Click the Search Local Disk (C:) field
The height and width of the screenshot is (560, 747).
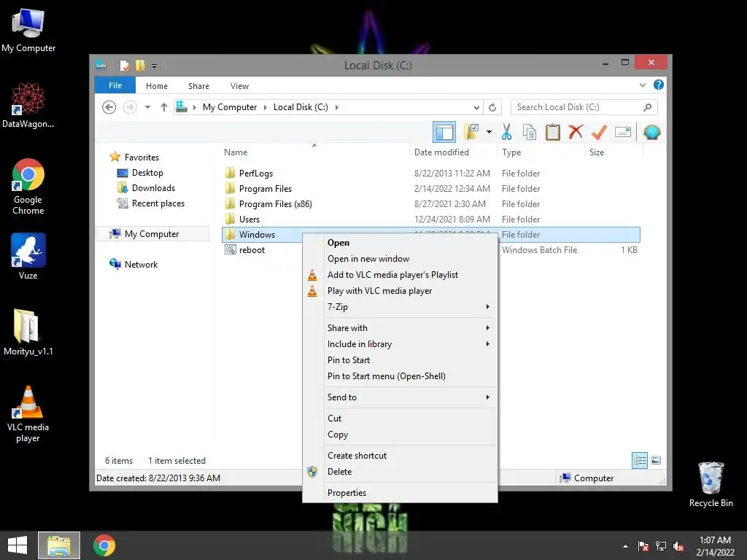(x=584, y=107)
